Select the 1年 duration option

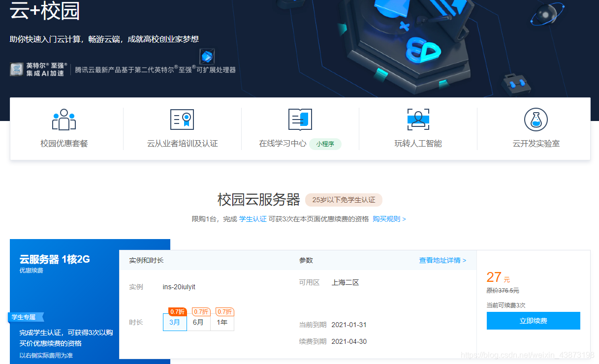tap(222, 322)
